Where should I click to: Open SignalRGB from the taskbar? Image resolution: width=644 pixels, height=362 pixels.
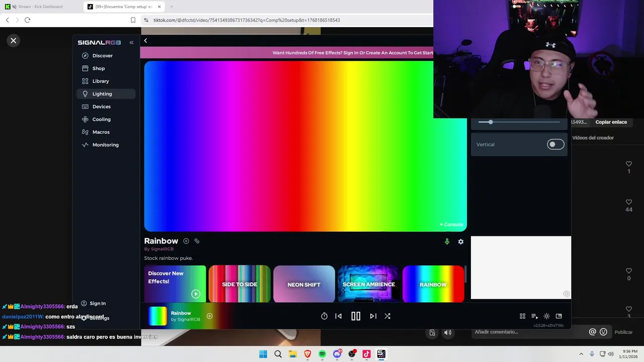[381, 354]
